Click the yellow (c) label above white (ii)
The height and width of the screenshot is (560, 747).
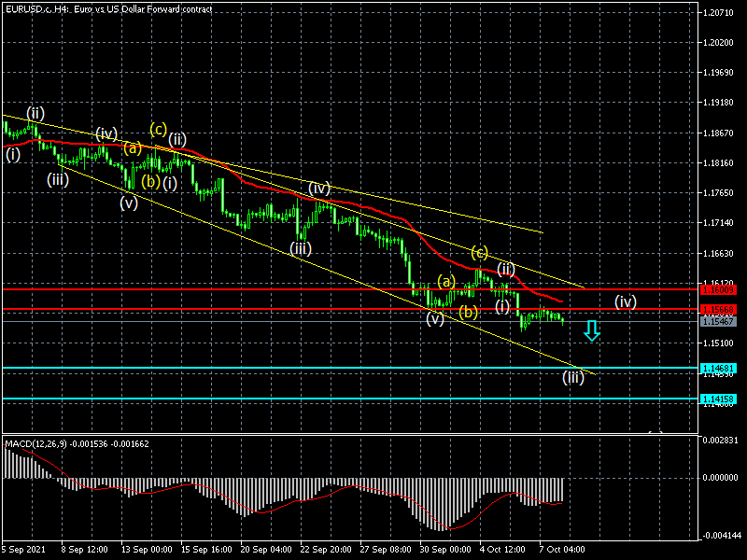click(x=479, y=252)
